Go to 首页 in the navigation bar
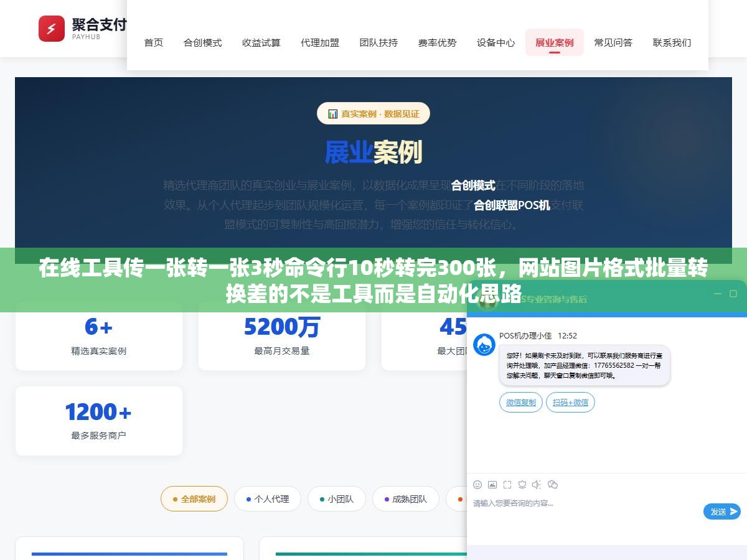 tap(154, 42)
